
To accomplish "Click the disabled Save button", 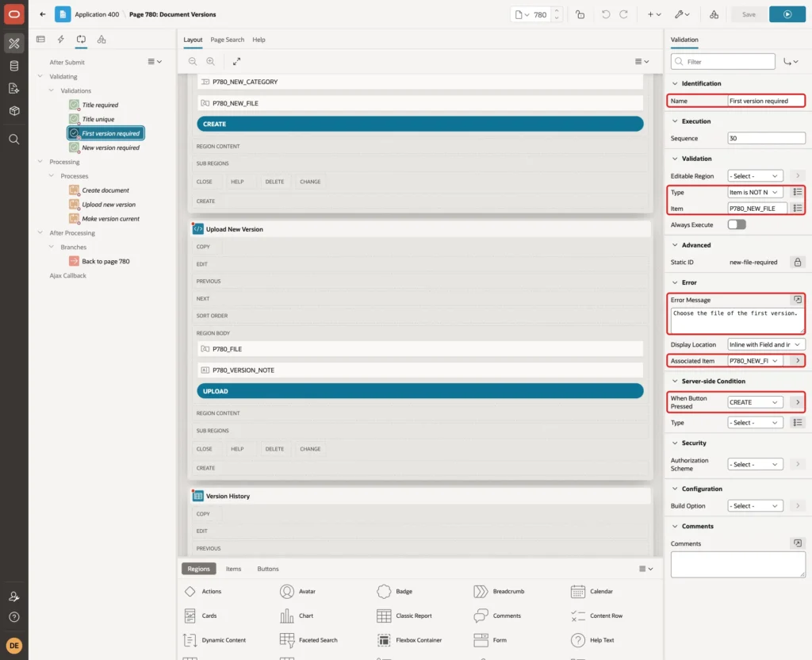I will 749,14.
